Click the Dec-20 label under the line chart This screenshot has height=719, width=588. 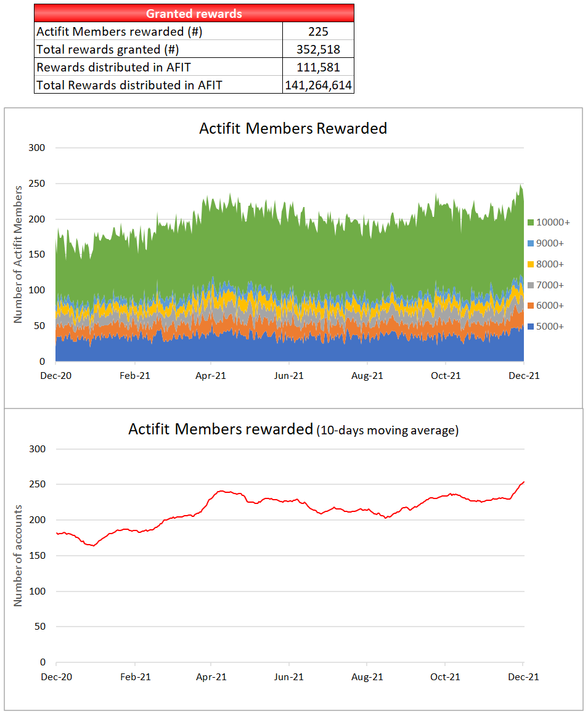click(57, 677)
